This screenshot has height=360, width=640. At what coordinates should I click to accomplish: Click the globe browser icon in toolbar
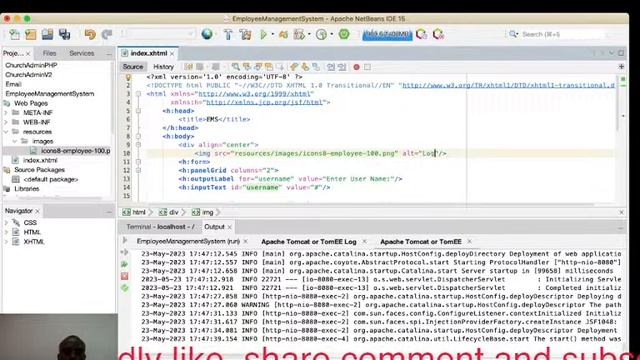(x=207, y=34)
